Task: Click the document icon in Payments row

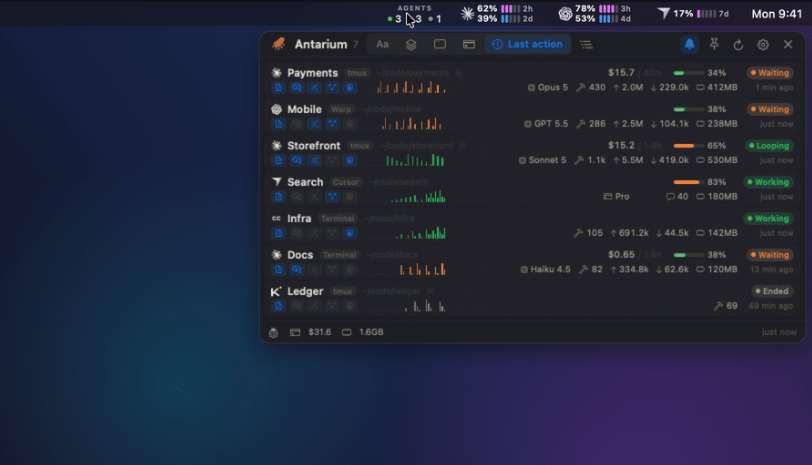Action: tap(279, 88)
